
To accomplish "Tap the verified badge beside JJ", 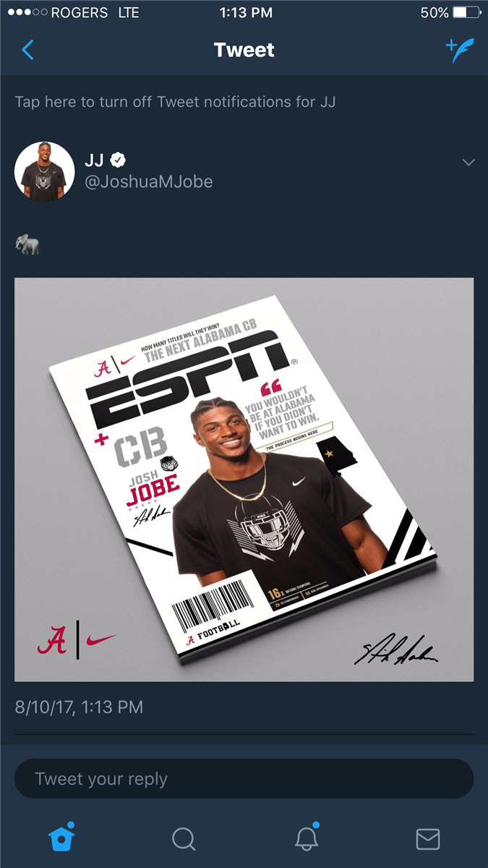I will [x=118, y=160].
